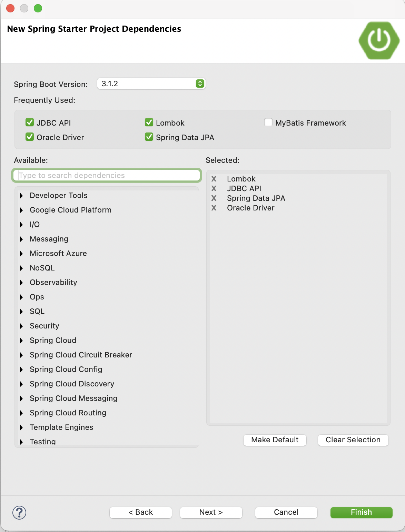Focus the dependency search field

click(x=107, y=175)
